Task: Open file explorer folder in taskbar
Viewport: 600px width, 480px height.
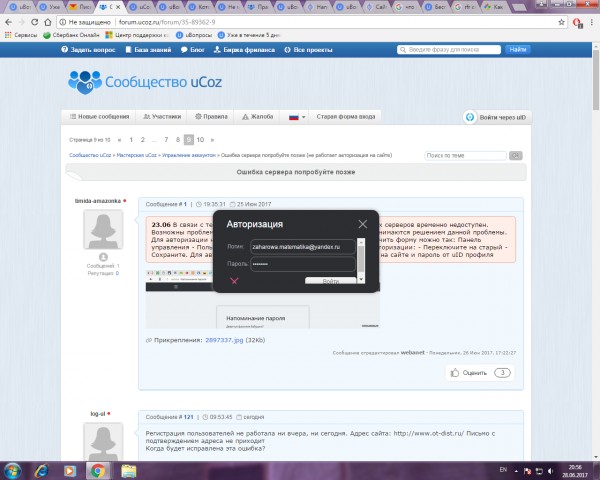Action: pos(129,471)
